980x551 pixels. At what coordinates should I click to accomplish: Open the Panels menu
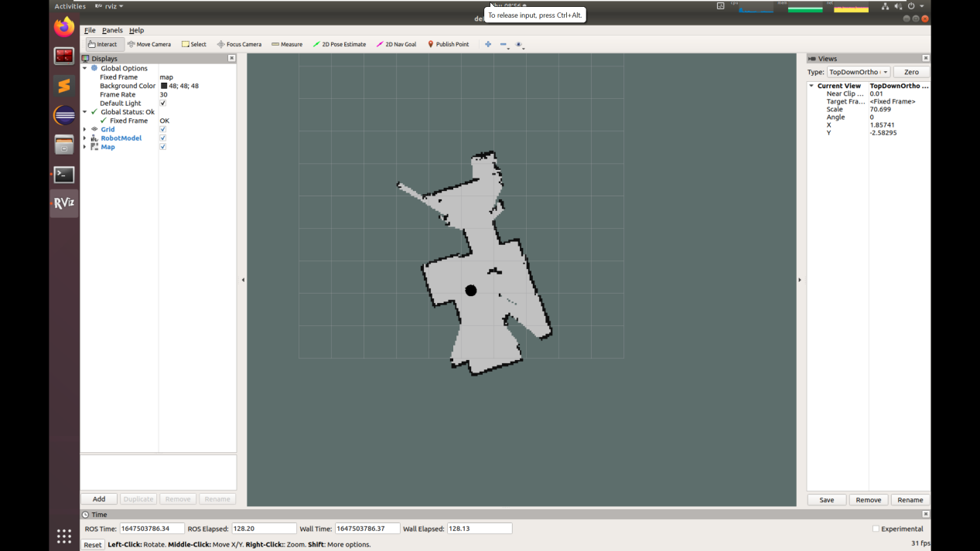(112, 30)
